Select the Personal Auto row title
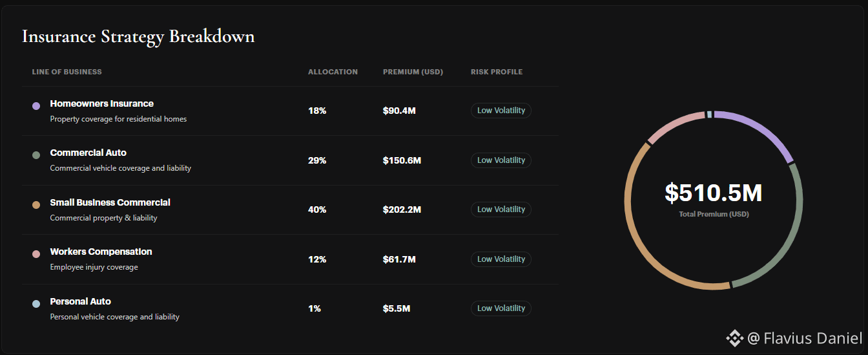Image resolution: width=868 pixels, height=355 pixels. tap(81, 301)
